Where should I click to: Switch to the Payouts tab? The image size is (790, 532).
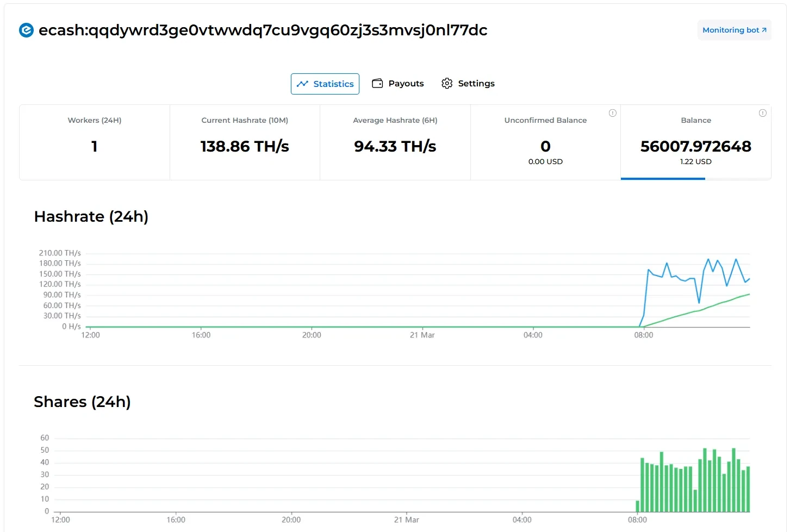(x=398, y=84)
